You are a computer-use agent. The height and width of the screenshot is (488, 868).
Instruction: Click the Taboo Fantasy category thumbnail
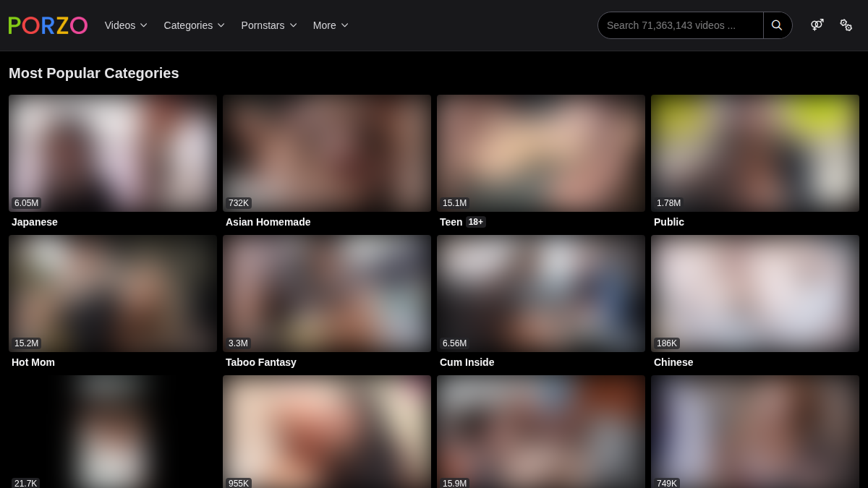327,294
